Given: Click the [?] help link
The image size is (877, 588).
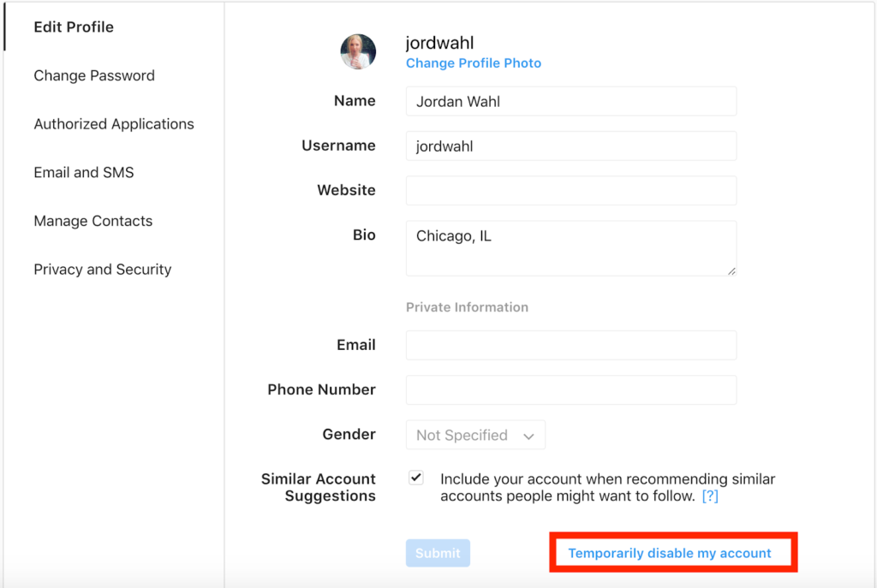Looking at the screenshot, I should coord(710,496).
